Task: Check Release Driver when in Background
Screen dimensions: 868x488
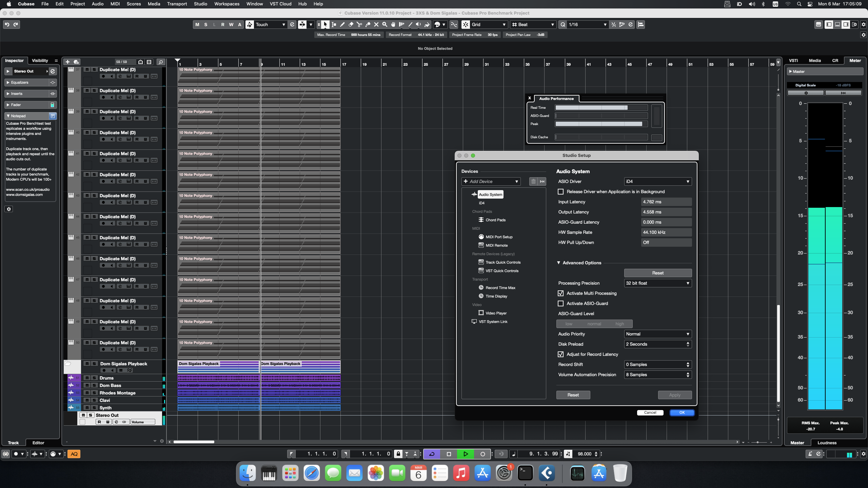Action: (561, 191)
